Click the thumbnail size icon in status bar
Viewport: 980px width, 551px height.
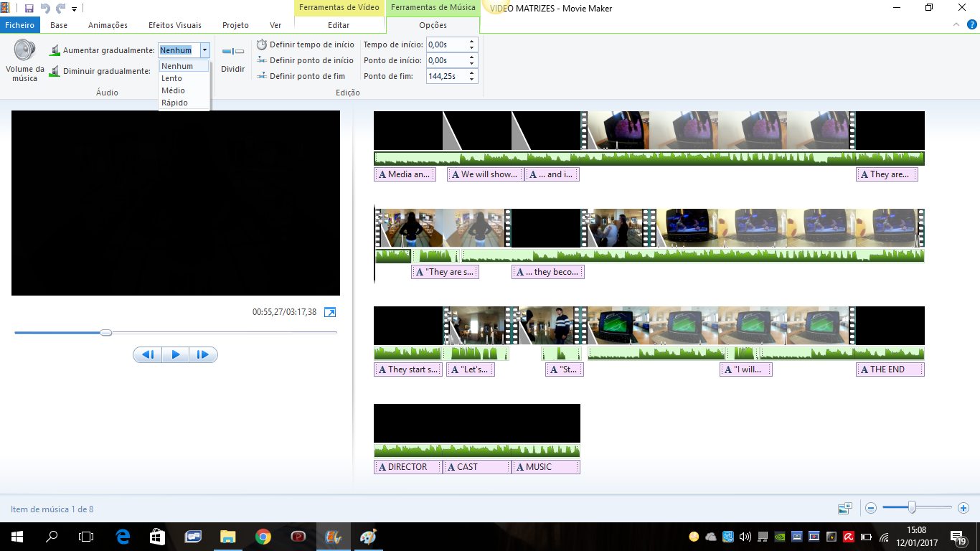tap(845, 508)
